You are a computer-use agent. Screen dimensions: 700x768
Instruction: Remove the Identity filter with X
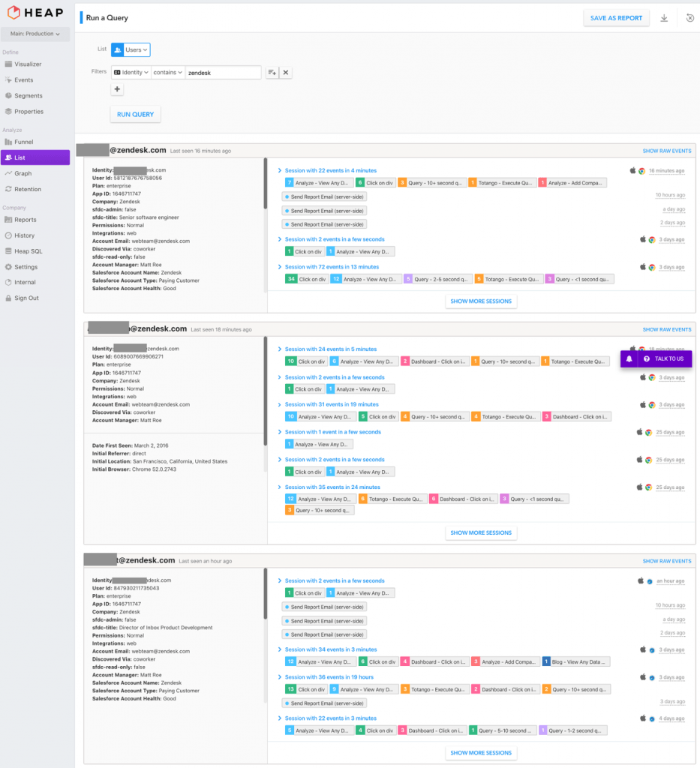pos(286,73)
